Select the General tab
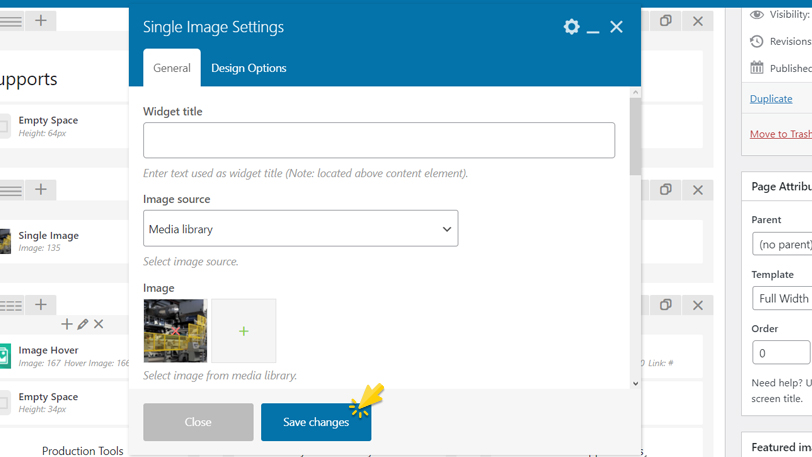Viewport: 812px width, 457px height. pyautogui.click(x=172, y=68)
